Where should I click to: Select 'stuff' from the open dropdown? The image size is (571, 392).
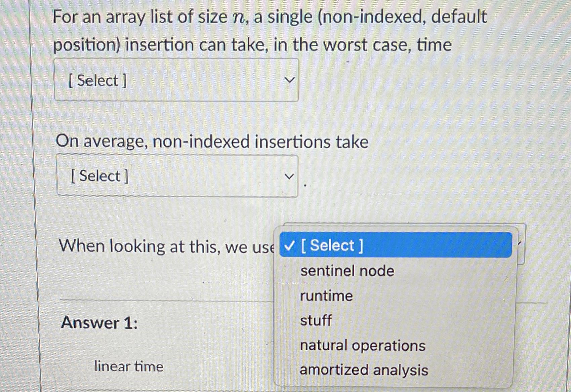[316, 320]
